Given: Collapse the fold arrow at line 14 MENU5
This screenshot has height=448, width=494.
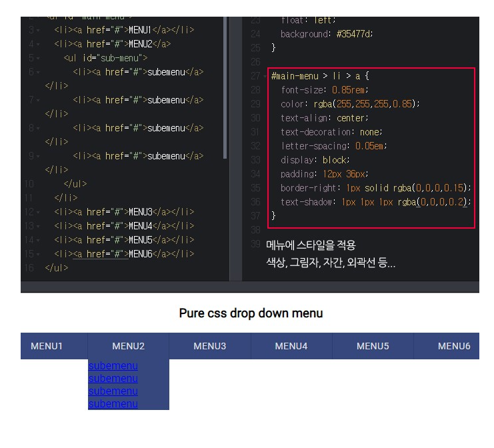Looking at the screenshot, I should pos(38,241).
